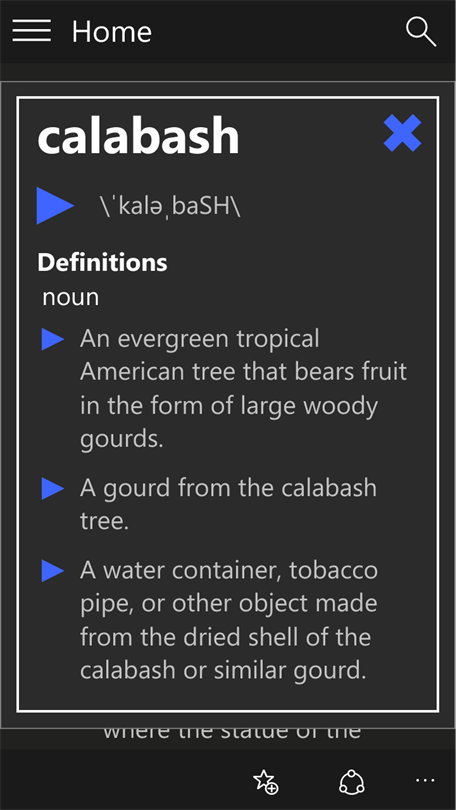The image size is (456, 810).
Task: Click the Definitions heading
Action: click(x=102, y=262)
